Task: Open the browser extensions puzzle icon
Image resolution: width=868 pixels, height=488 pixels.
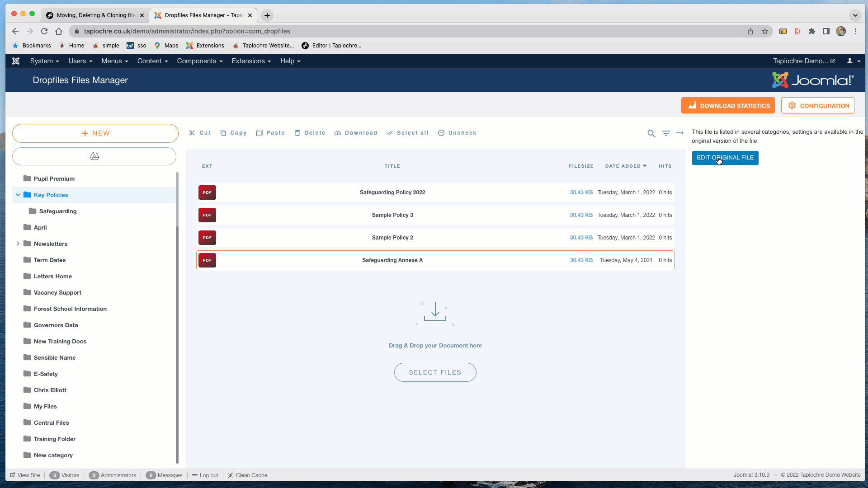Action: coord(812,31)
